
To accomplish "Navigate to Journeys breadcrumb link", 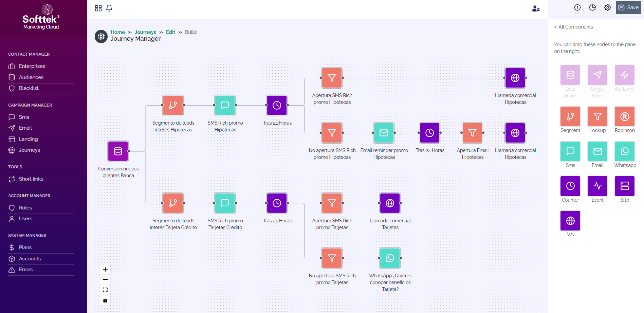I will pyautogui.click(x=145, y=32).
